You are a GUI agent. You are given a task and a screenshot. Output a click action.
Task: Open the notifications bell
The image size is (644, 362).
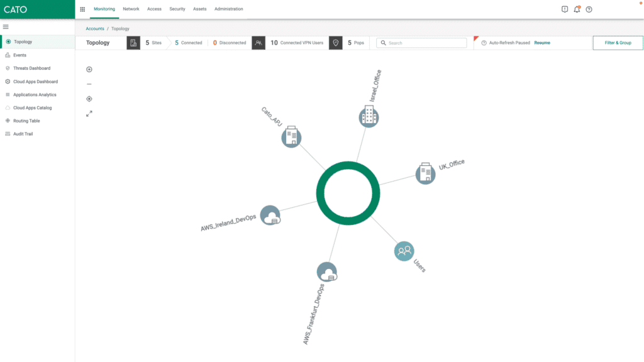click(x=576, y=9)
